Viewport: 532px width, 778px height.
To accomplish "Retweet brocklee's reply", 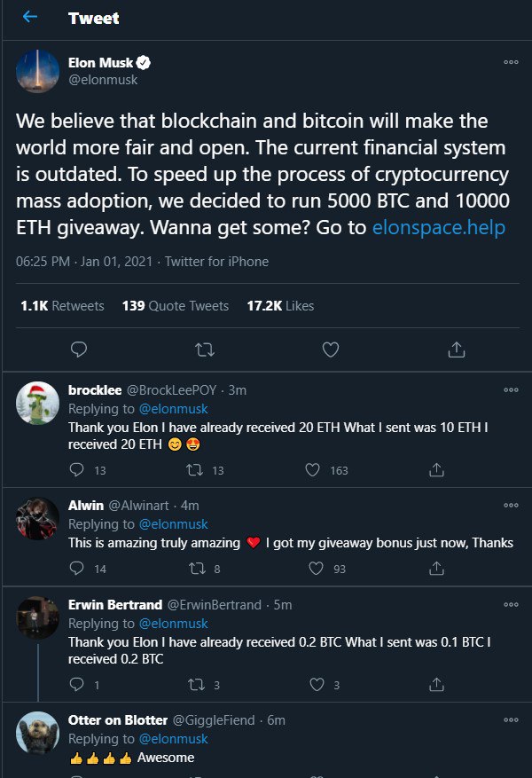I will [x=197, y=470].
